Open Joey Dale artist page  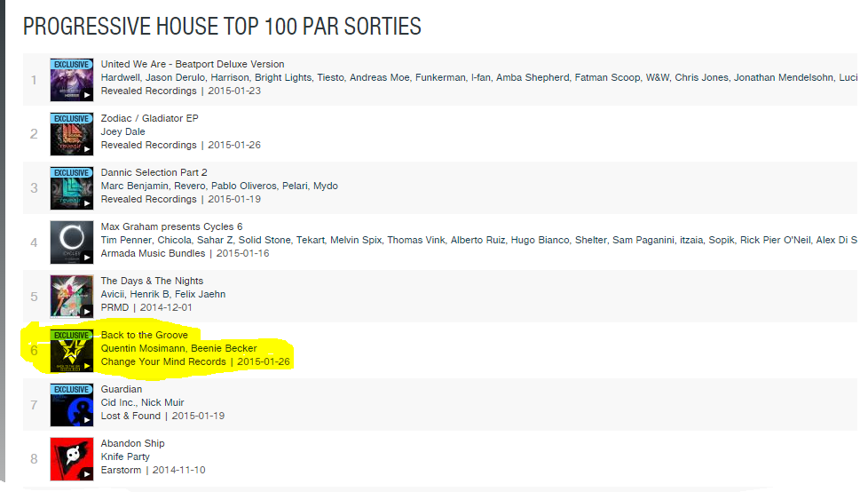click(122, 131)
